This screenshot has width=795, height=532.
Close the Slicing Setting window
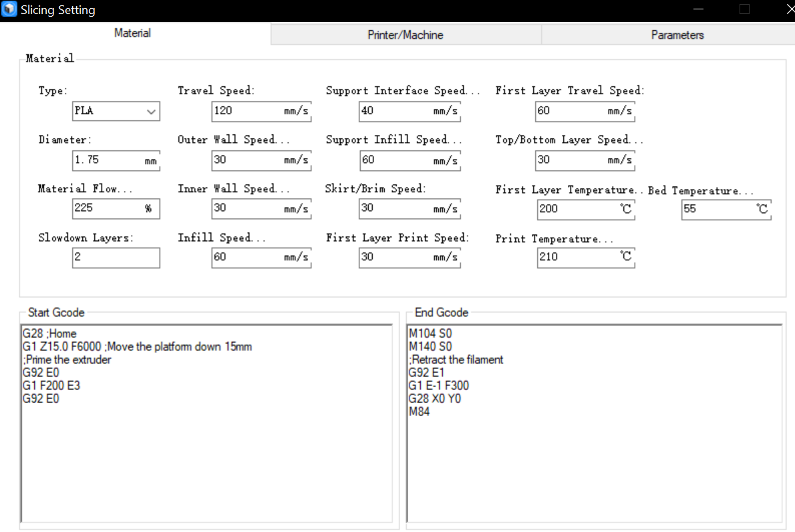[790, 9]
